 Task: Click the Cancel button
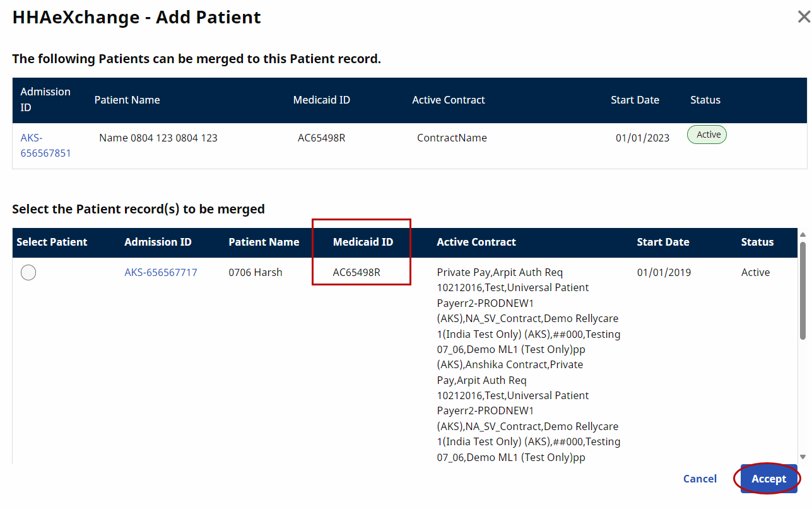[x=700, y=479]
